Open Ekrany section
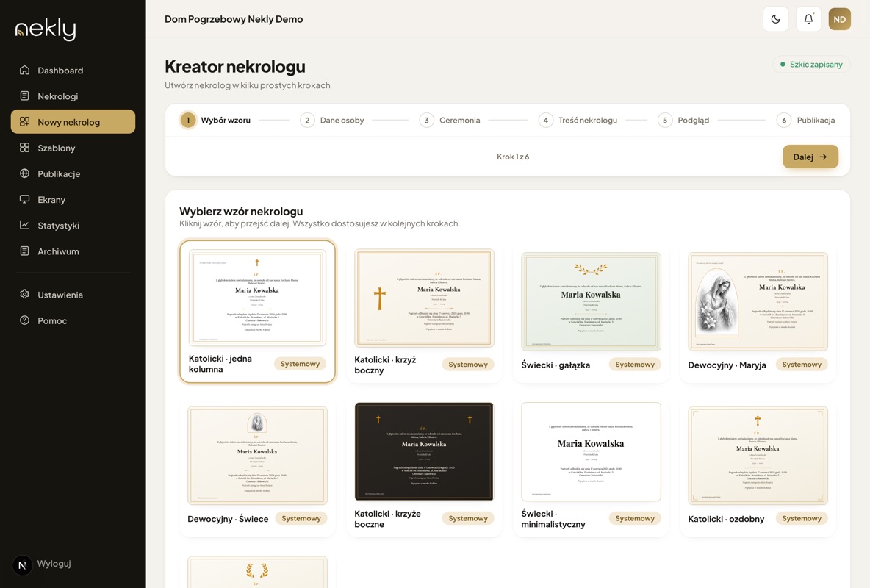870x588 pixels. [x=73, y=199]
